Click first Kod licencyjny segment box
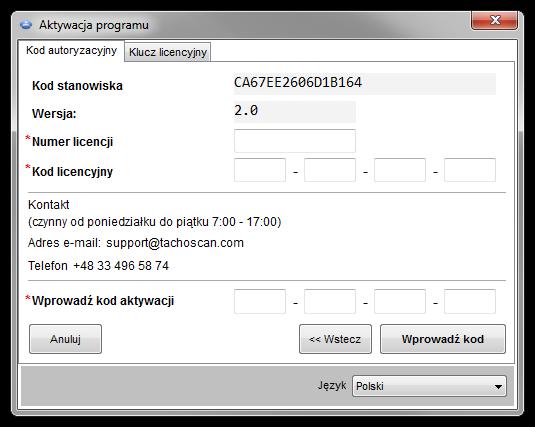The width and height of the screenshot is (535, 427). coord(260,170)
